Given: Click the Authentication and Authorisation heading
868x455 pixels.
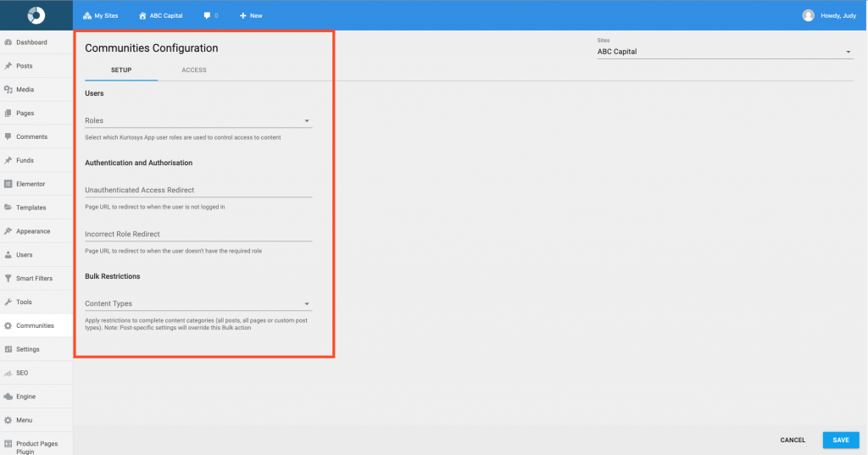Looking at the screenshot, I should (x=138, y=163).
